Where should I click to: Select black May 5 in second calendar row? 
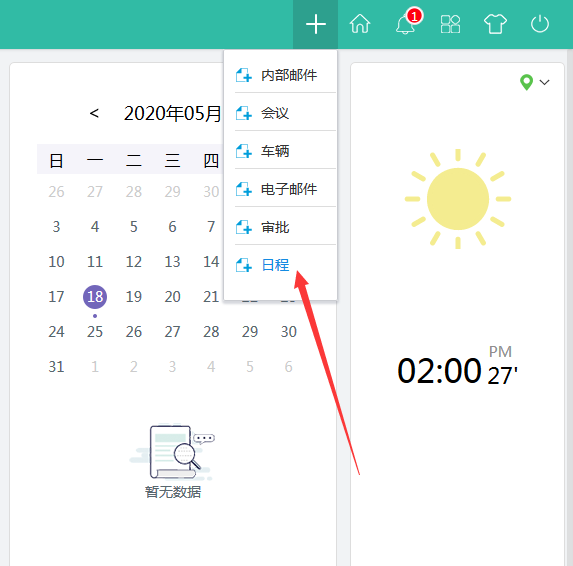tap(134, 227)
